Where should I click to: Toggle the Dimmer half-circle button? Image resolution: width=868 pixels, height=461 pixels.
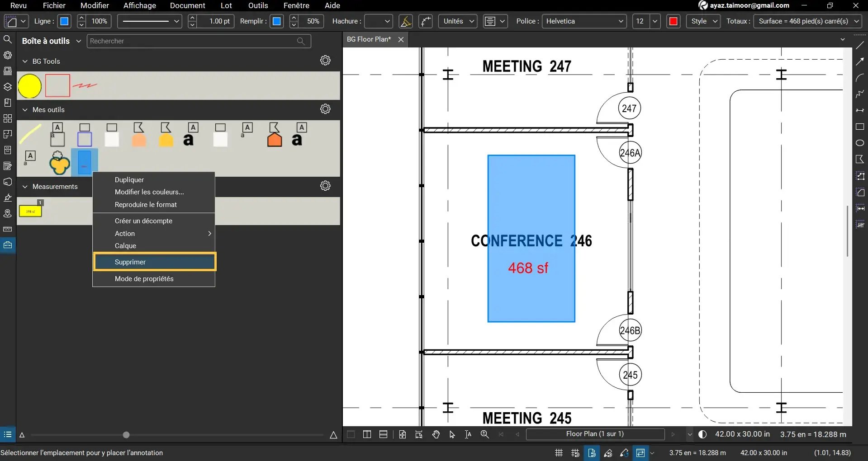point(702,434)
